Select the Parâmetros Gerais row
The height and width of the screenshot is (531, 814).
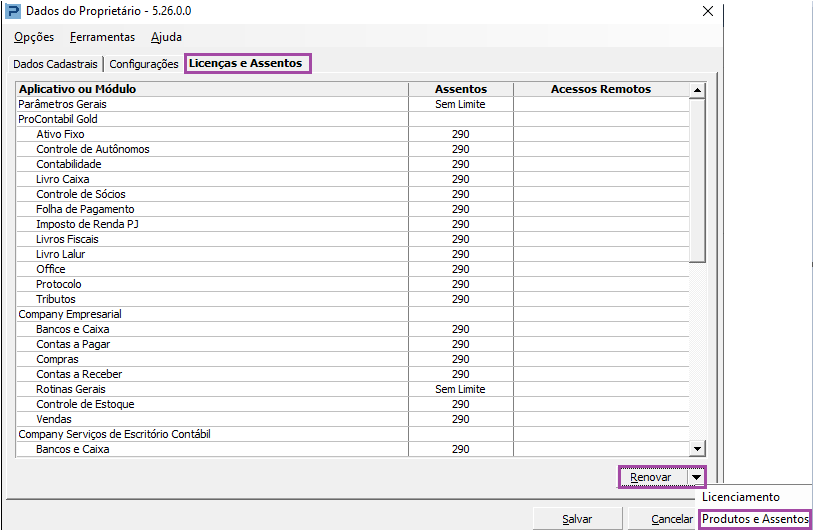pos(352,104)
